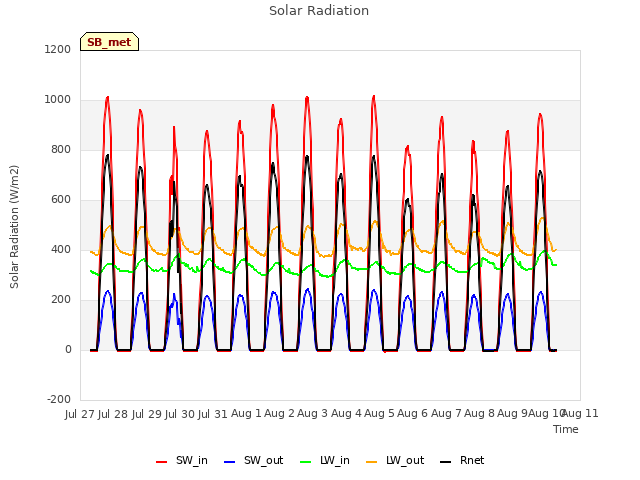Click the Aug 8 x-axis label
This screenshot has width=640, height=480.
pyautogui.click(x=479, y=414)
